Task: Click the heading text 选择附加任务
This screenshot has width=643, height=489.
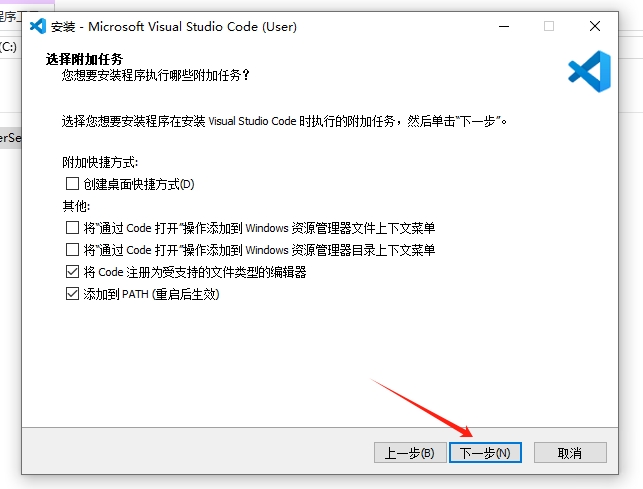Action: point(84,59)
